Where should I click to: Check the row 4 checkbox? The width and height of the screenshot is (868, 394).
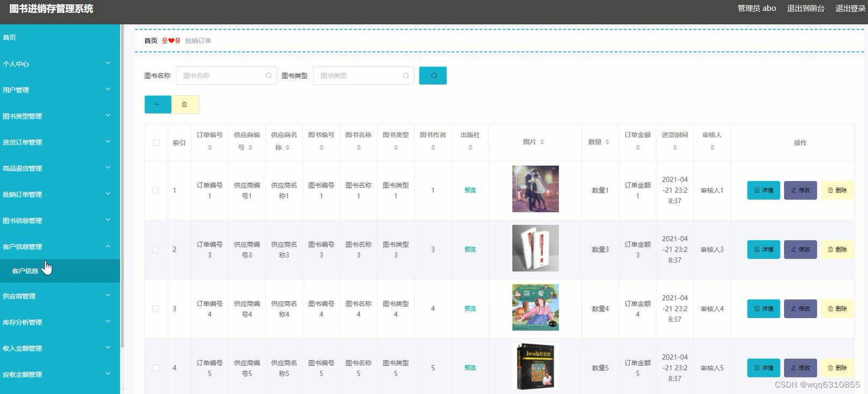[156, 368]
